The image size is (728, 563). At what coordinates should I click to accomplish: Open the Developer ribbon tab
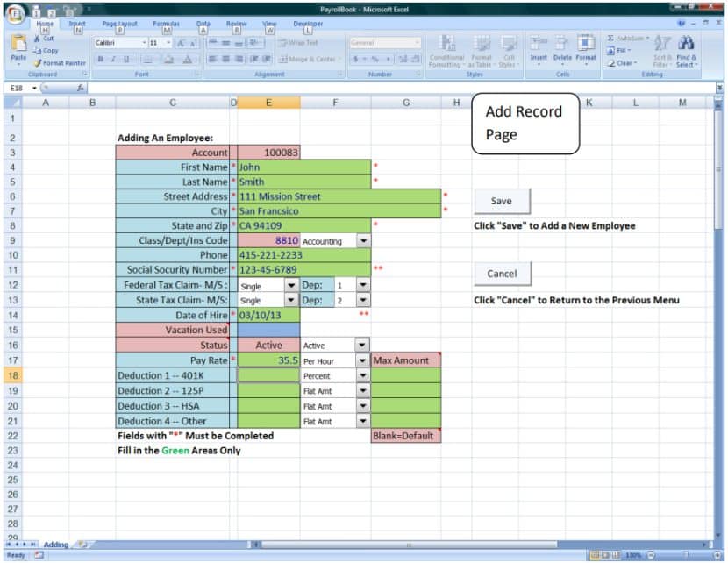[307, 23]
